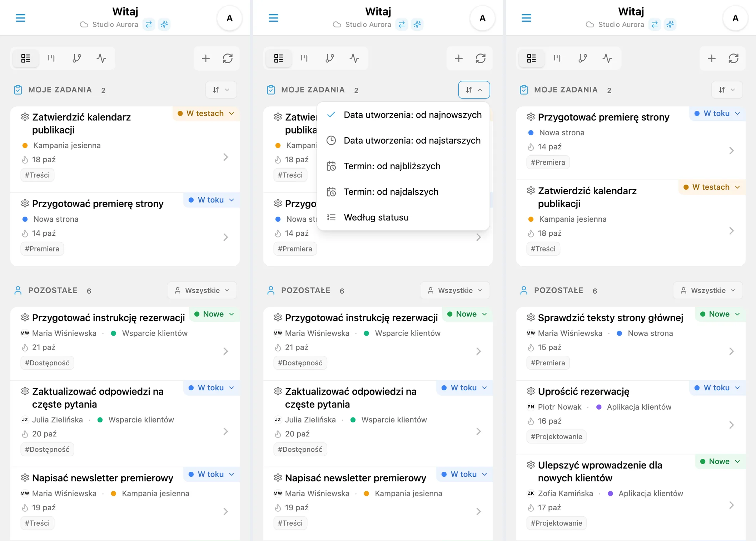756x541 pixels.
Task: Refresh the task list in left panel
Action: tap(228, 58)
